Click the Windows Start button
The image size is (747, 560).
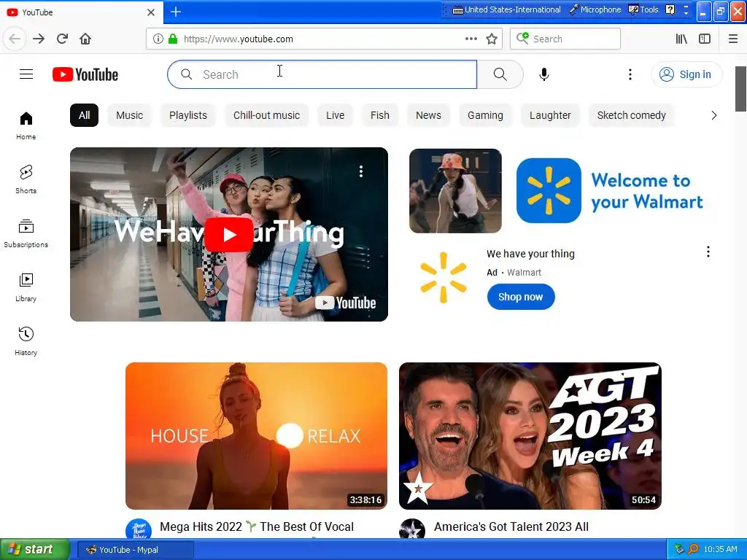[x=35, y=550]
